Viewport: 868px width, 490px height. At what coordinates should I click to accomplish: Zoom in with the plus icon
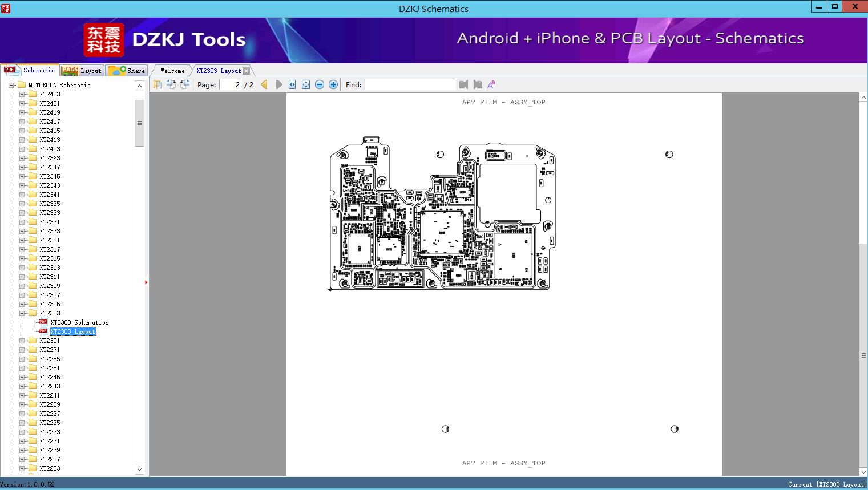click(x=333, y=84)
